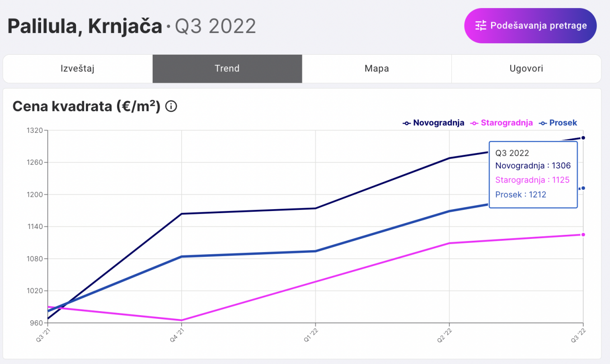Click the info icon beside Cena kvadrata

(171, 107)
